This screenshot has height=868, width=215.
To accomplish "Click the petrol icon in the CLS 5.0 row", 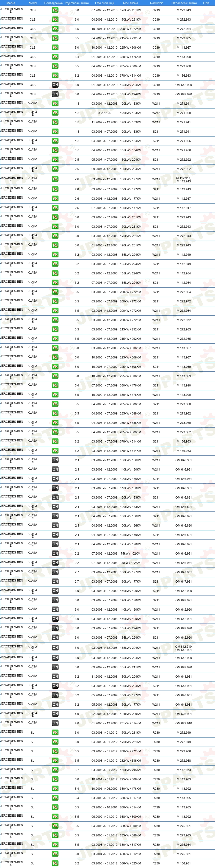I will pos(55,48).
